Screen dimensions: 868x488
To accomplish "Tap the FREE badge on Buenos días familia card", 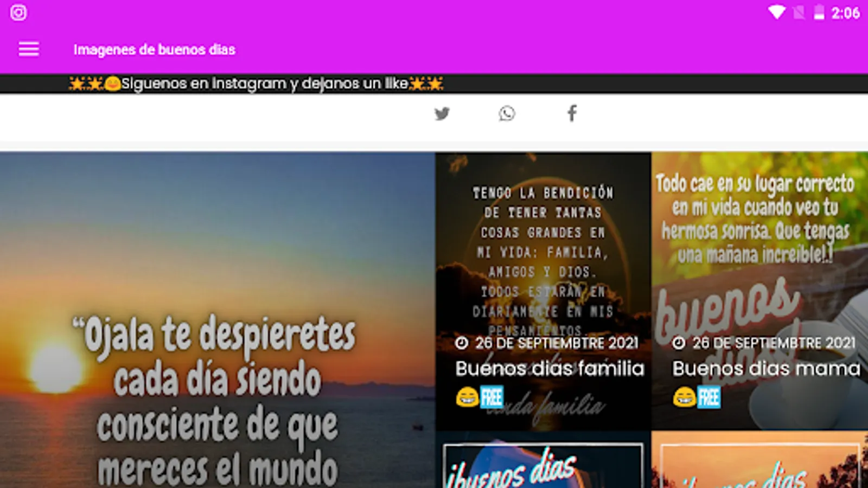I will [492, 397].
